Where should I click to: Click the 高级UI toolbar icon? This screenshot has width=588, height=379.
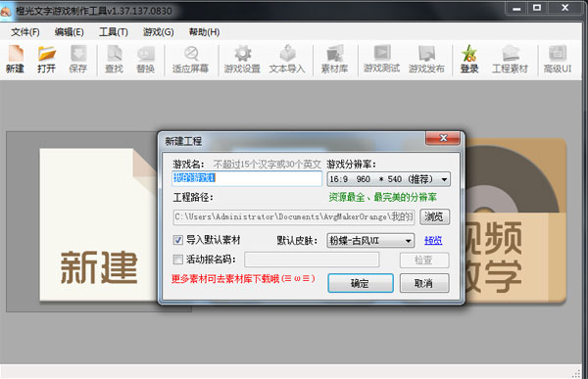click(558, 59)
